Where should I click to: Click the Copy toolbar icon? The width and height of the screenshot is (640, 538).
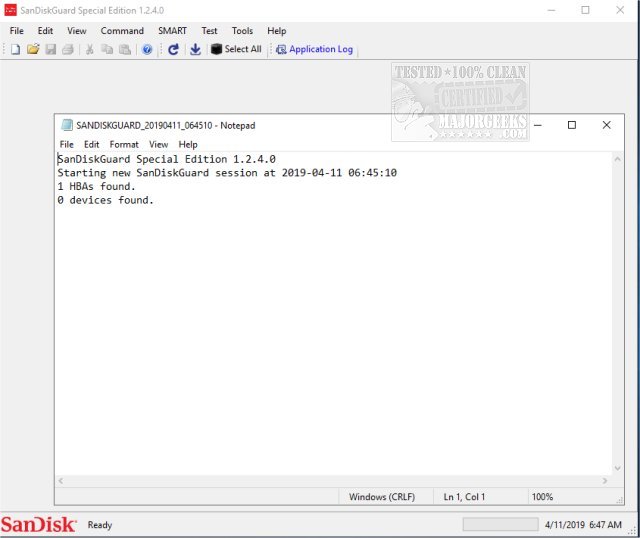point(107,49)
